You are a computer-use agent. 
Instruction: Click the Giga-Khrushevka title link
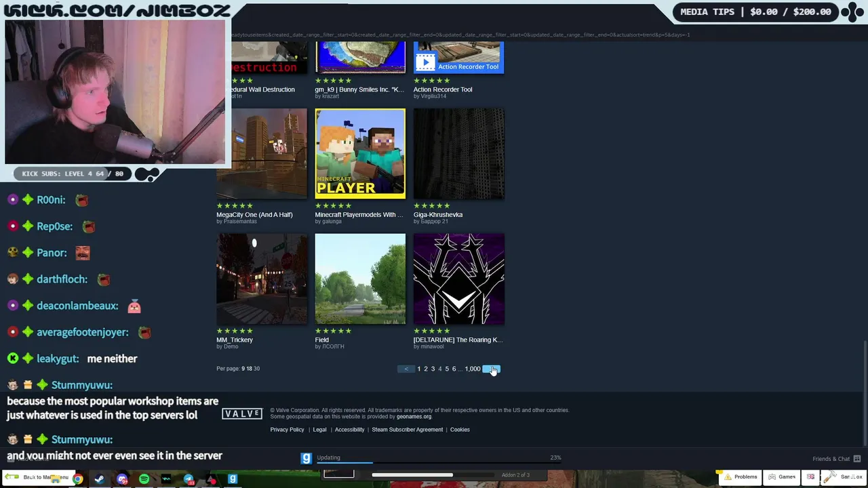tap(438, 215)
